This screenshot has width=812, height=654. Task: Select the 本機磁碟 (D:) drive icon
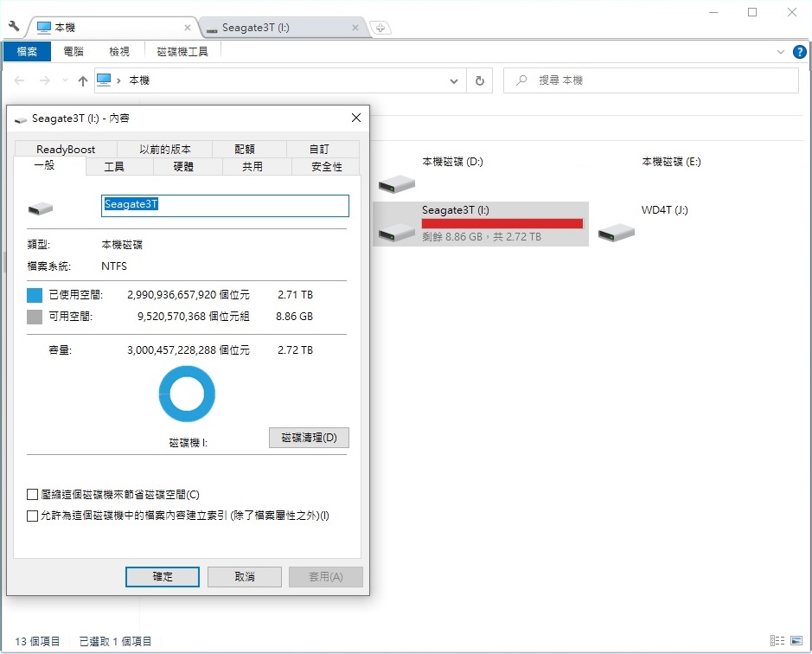tap(397, 183)
